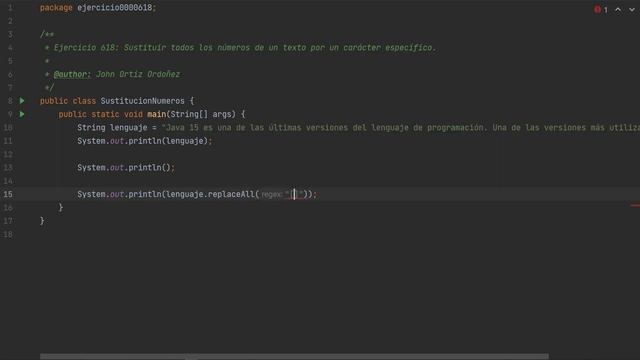Click the closing brace on line 16

[x=60, y=207]
